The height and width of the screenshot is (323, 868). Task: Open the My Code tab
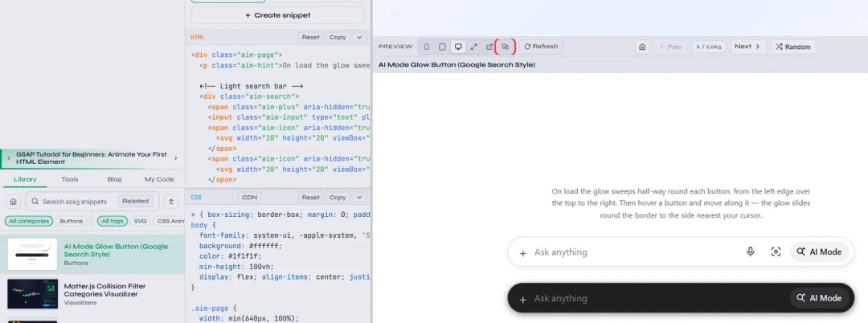[x=159, y=179]
